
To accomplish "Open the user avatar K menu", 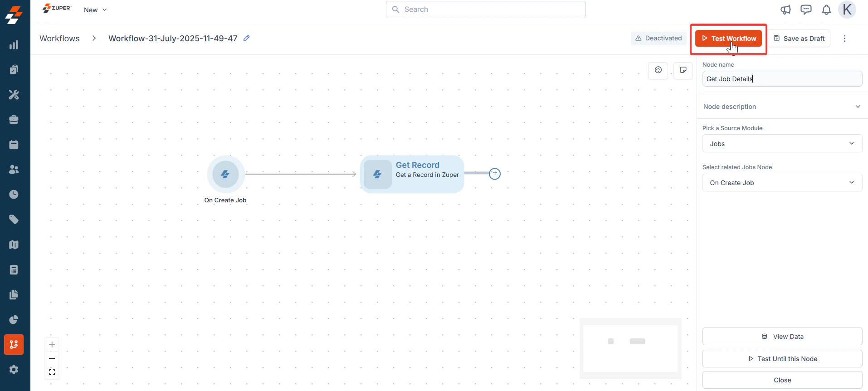I will coord(847,10).
